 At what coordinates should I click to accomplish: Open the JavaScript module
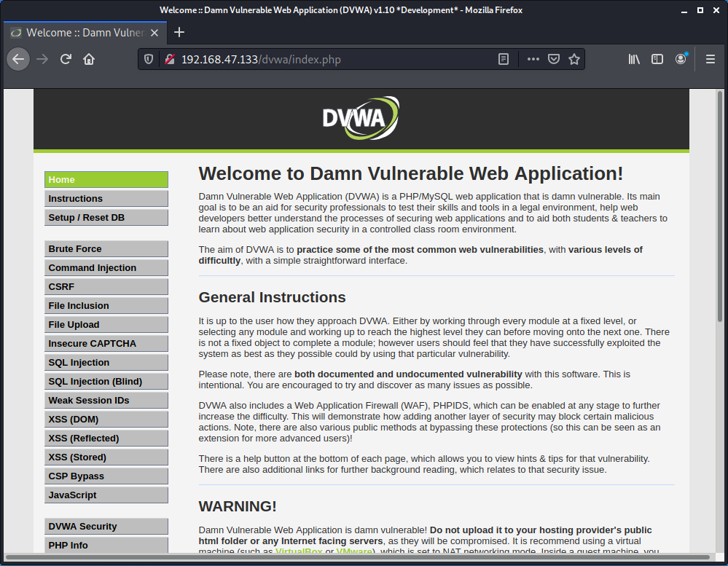[106, 495]
